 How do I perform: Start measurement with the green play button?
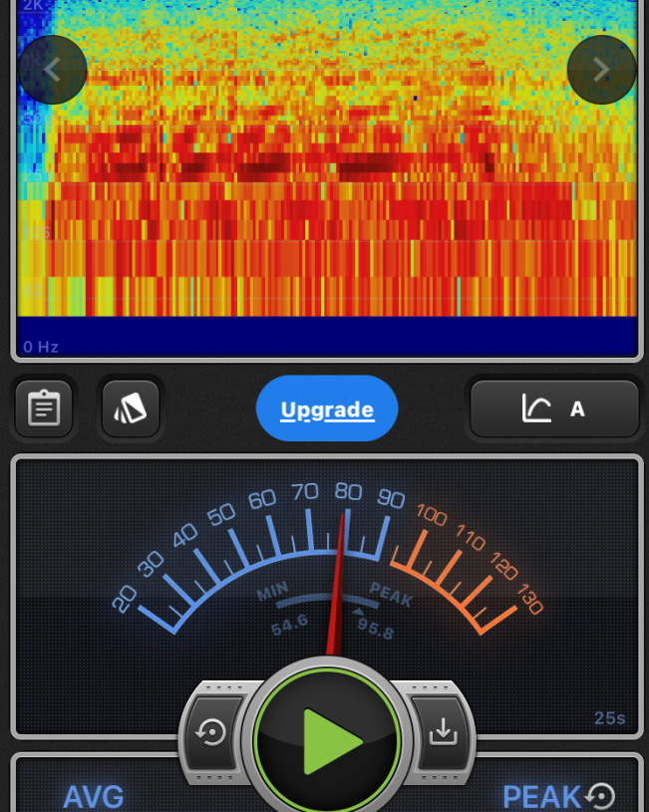point(328,741)
